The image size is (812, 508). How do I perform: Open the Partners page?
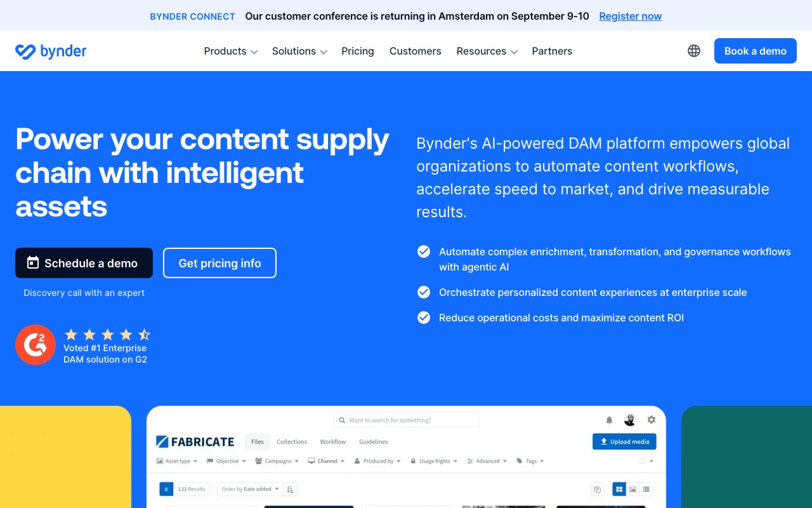pyautogui.click(x=552, y=51)
